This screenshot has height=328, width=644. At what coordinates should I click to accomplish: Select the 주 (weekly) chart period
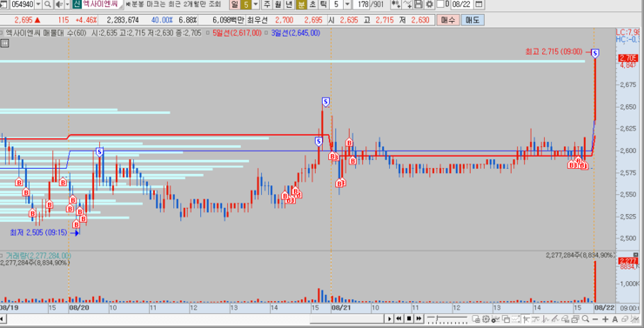pos(267,4)
